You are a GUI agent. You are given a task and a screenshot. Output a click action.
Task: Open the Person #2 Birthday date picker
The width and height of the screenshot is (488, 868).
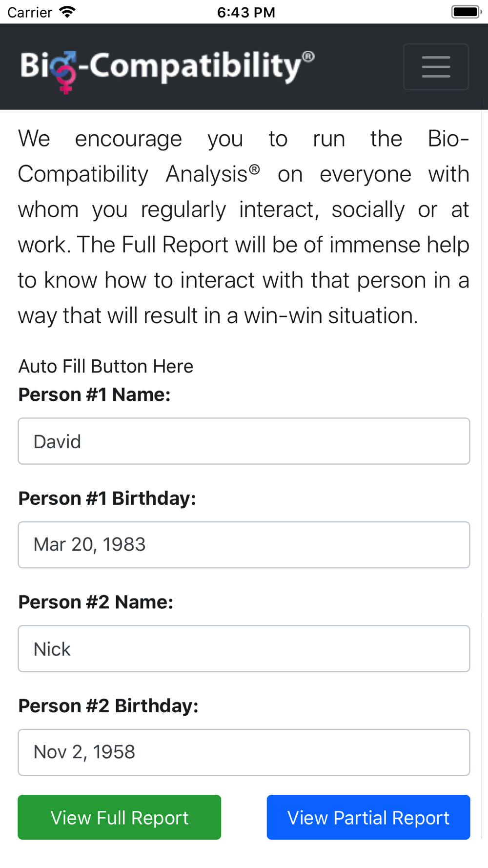click(x=244, y=752)
